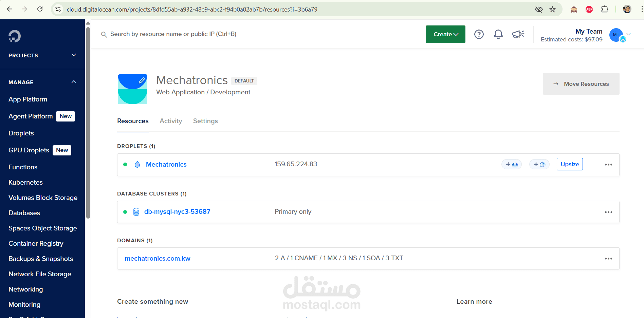Open Backups & Snapshots in sidebar

41,259
